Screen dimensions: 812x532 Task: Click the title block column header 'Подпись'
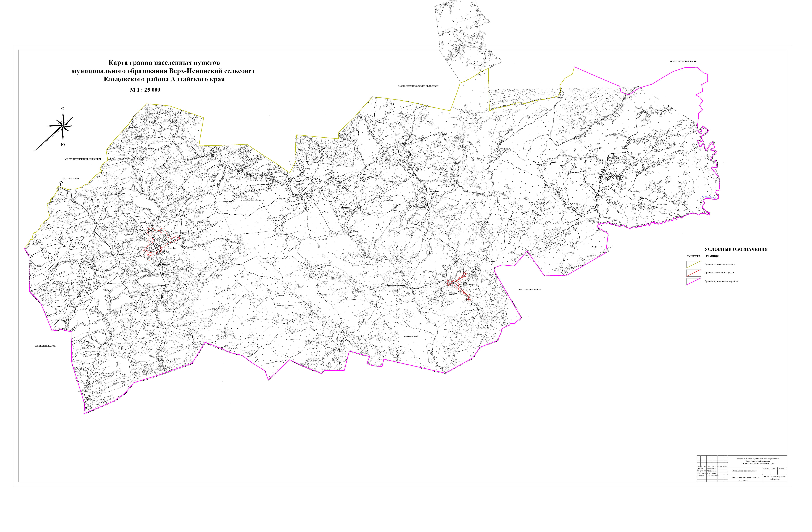[721, 466]
